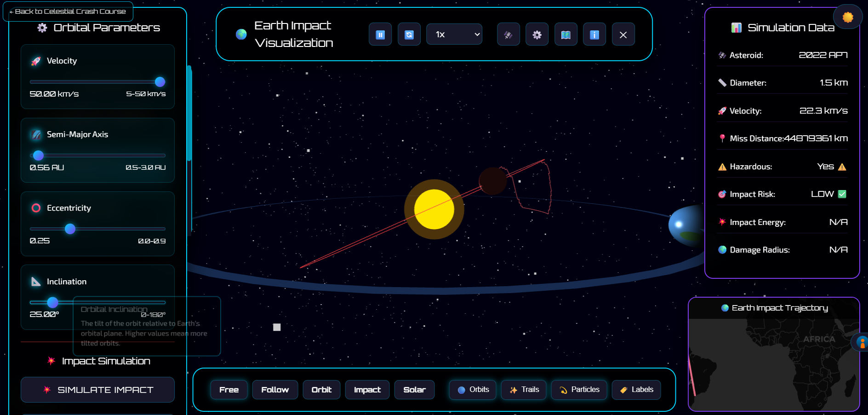Click the map icon in toolbar
Image resolution: width=868 pixels, height=415 pixels.
tap(566, 35)
